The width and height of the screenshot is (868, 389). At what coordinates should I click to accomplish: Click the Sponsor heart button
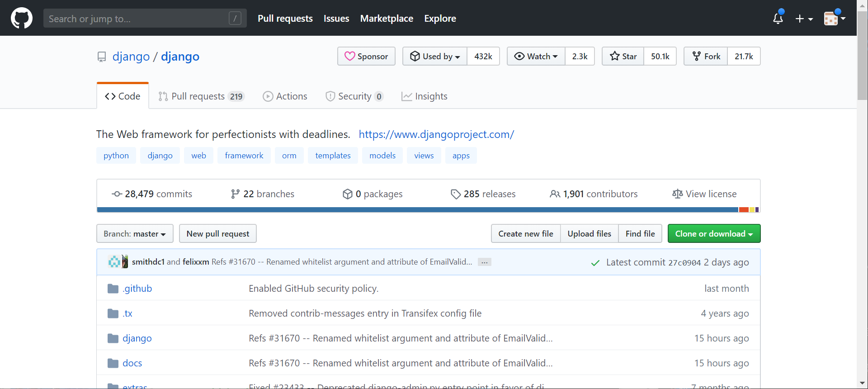click(x=366, y=56)
